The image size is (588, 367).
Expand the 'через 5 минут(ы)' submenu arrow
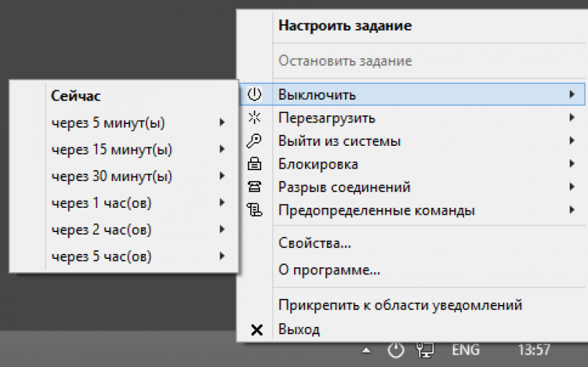click(223, 122)
